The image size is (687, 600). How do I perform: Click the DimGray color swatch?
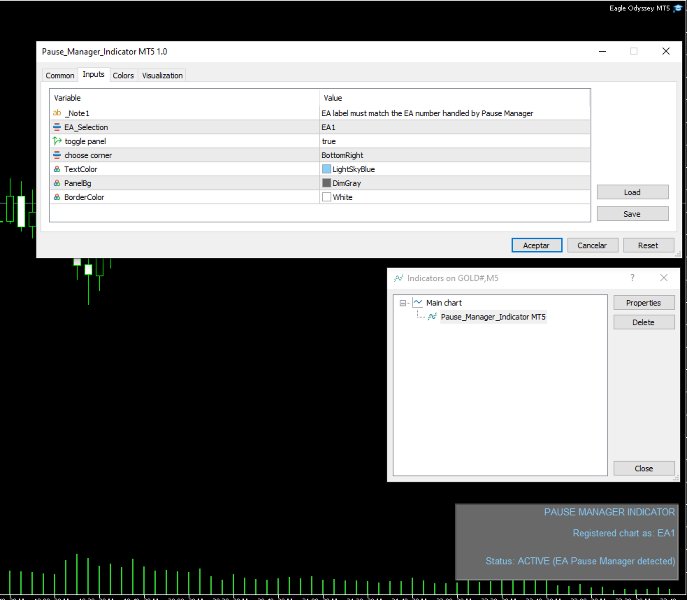pyautogui.click(x=326, y=183)
